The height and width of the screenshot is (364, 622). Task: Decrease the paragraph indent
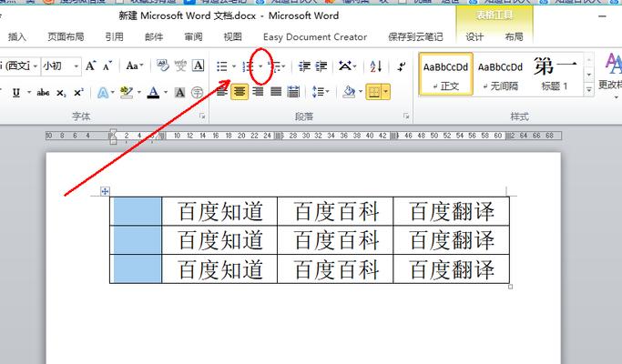305,66
